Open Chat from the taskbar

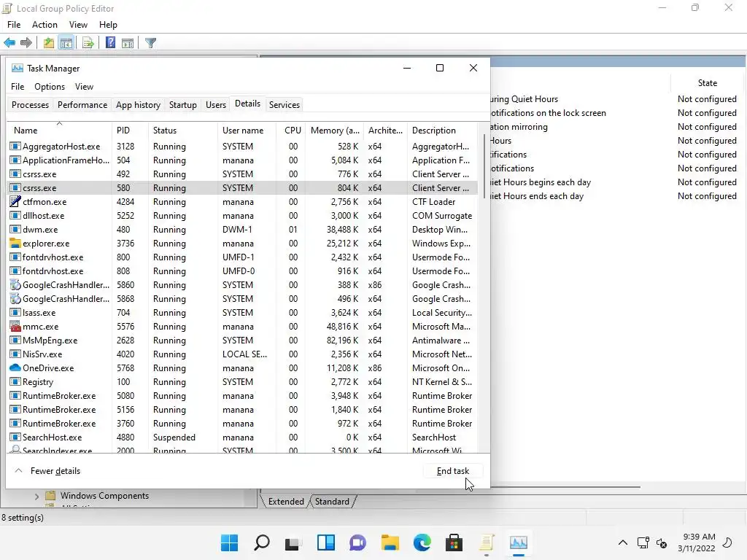[357, 542]
